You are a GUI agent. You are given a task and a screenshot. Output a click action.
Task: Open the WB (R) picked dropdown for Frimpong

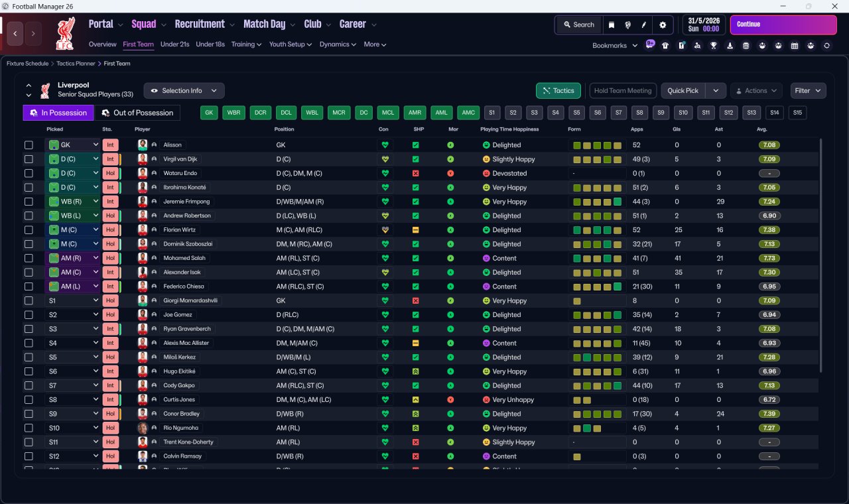(73, 202)
